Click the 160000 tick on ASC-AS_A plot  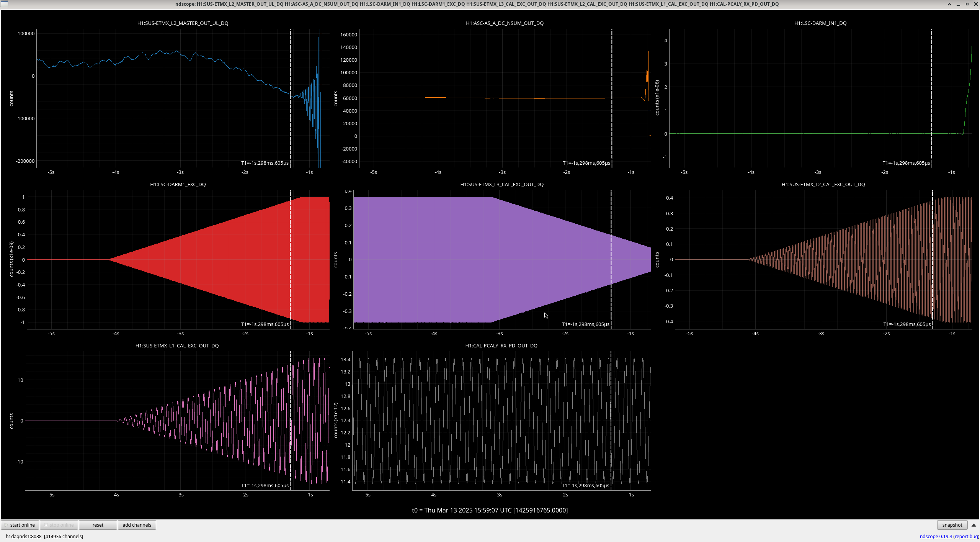(x=349, y=34)
